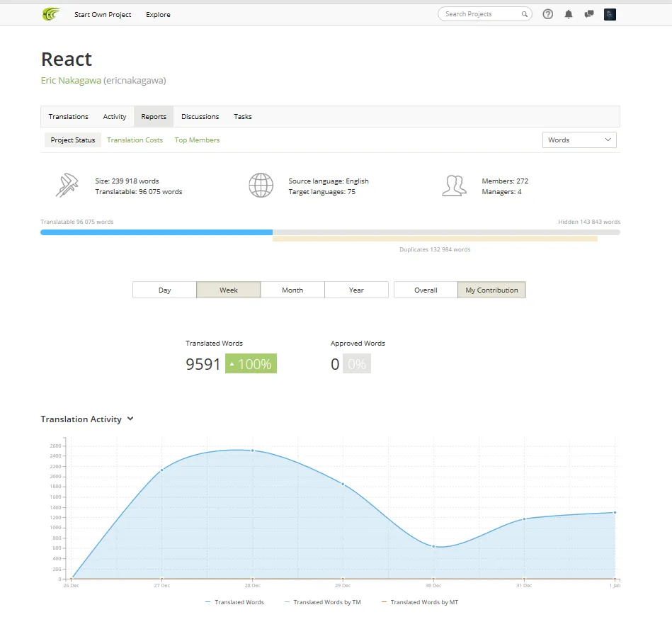Switch to the Translations tab
Screen dimensions: 672x617
(68, 117)
